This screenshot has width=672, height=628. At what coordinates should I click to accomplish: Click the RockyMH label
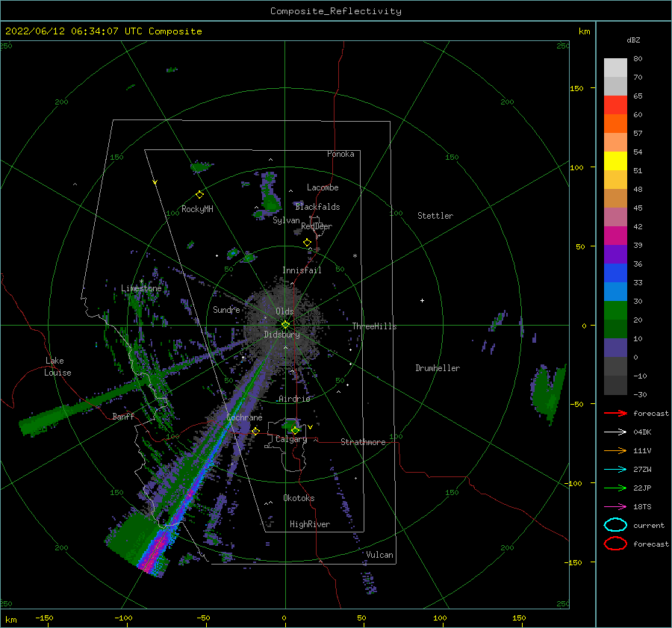click(197, 209)
